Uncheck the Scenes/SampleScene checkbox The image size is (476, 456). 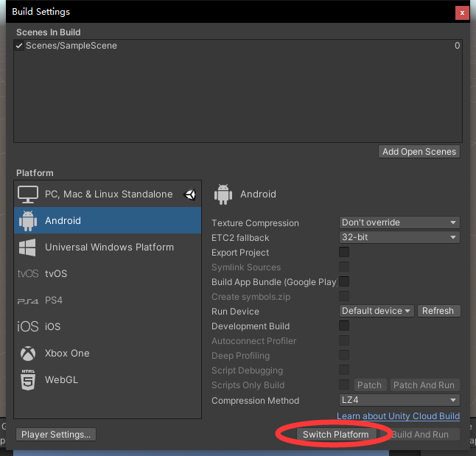[19, 46]
